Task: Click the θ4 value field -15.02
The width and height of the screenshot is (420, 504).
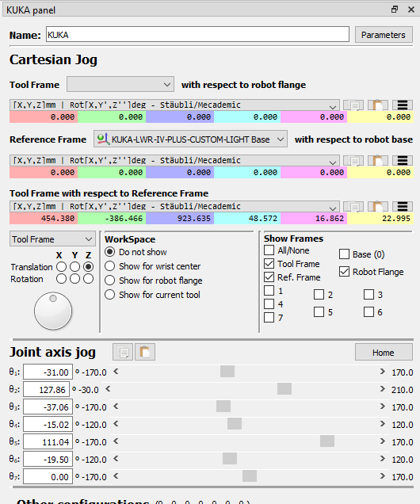Action: [x=48, y=424]
